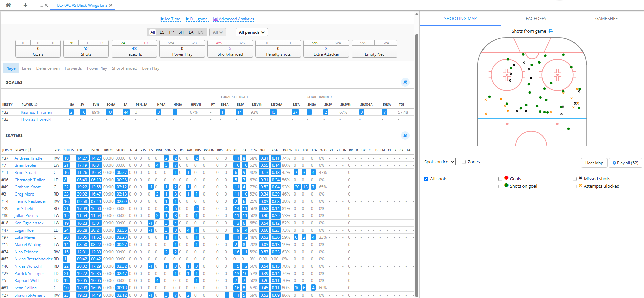The width and height of the screenshot is (644, 298).
Task: Close the EC-KAC VS Black Wings Linz tab
Action: (x=111, y=5)
